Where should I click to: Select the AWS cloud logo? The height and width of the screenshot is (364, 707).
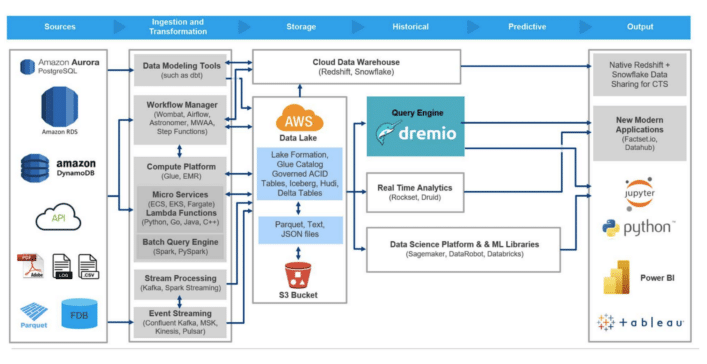[299, 118]
